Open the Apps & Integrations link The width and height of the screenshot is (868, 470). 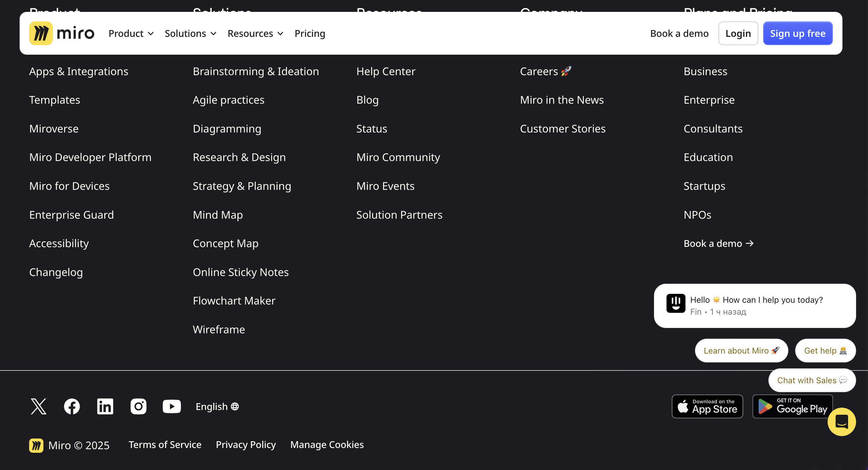(x=78, y=71)
